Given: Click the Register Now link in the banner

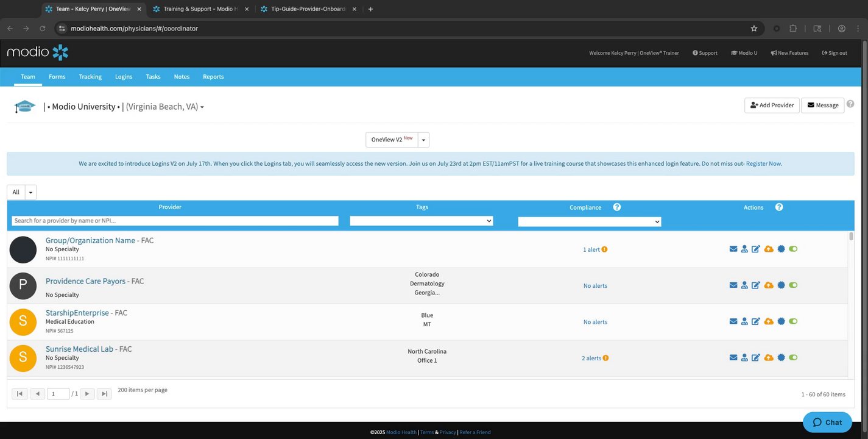Looking at the screenshot, I should (764, 164).
